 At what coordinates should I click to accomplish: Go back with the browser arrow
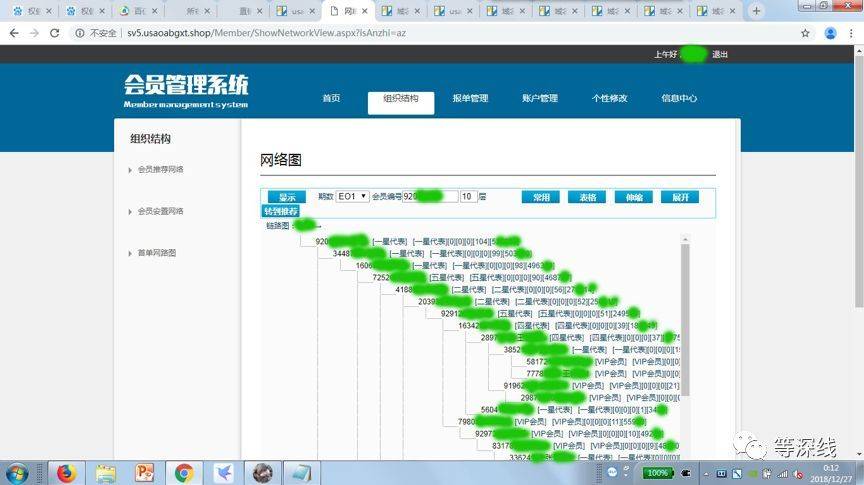[14, 33]
